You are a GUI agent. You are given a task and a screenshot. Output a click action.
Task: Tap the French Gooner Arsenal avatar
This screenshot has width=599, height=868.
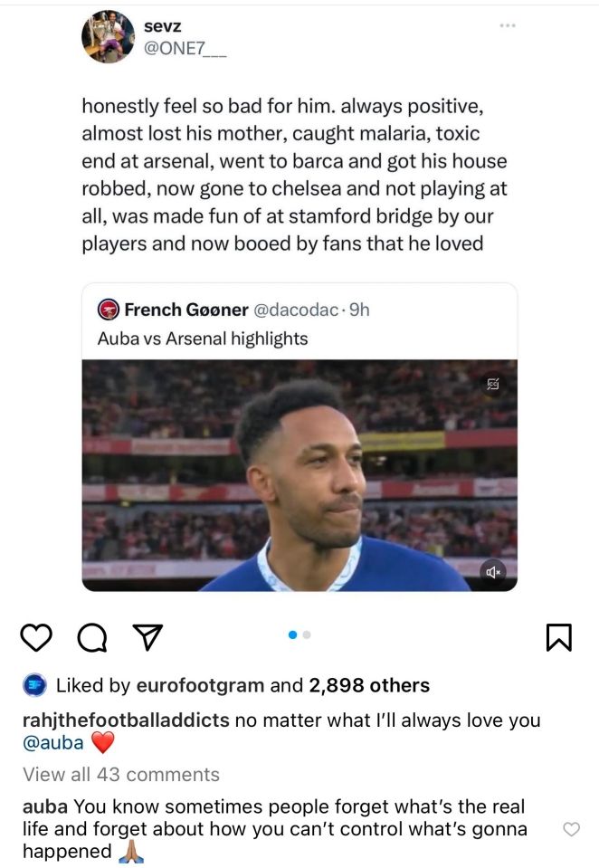click(x=108, y=310)
